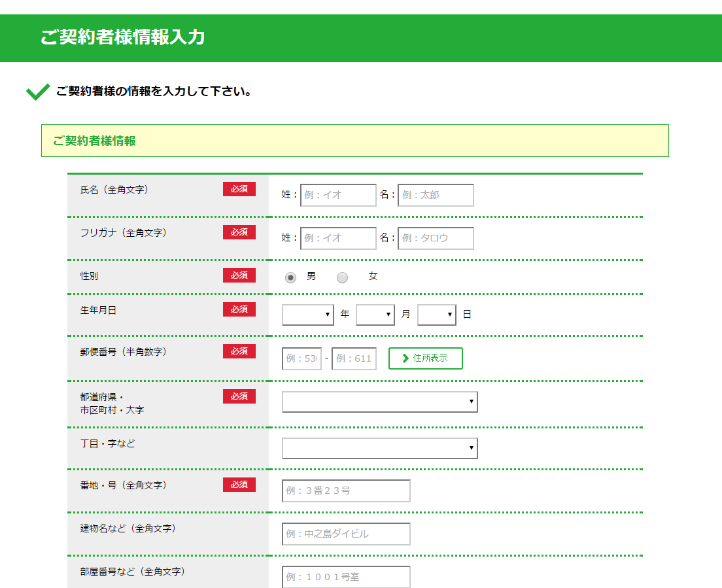This screenshot has width=722, height=588.
Task: Select the 女 (female) radio button
Action: [x=342, y=277]
